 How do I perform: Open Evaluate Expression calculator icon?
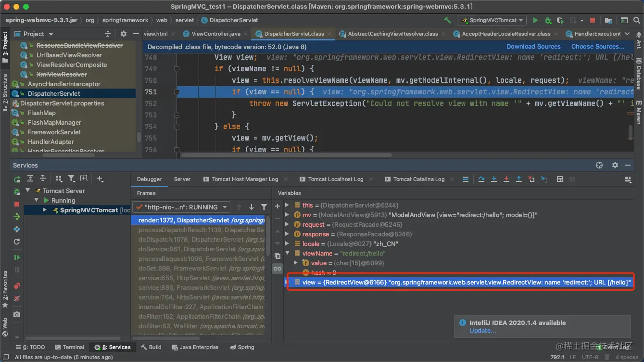tap(560, 179)
